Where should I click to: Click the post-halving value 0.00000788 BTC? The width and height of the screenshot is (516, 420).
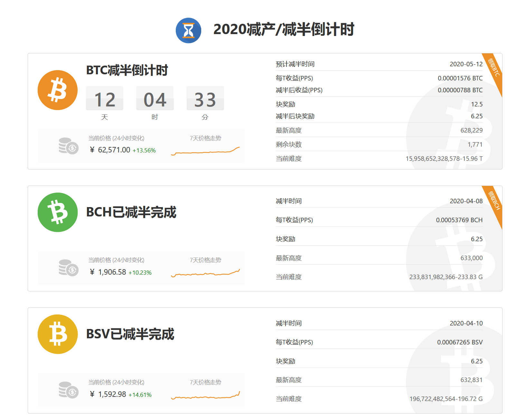[460, 90]
